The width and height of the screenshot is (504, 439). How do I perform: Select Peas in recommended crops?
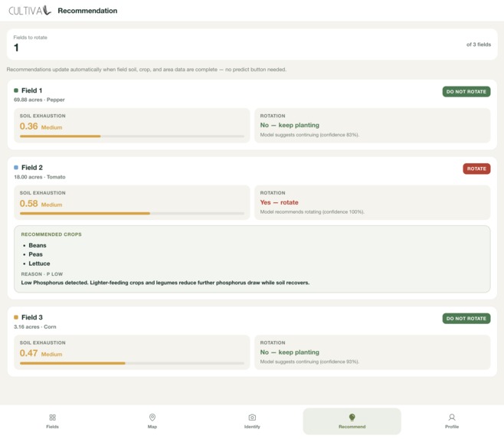[x=35, y=254]
